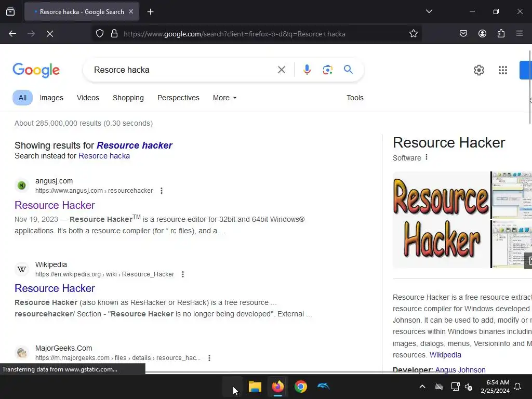Click the corrected 'Resource hacker' link
532x399 pixels.
(135, 145)
